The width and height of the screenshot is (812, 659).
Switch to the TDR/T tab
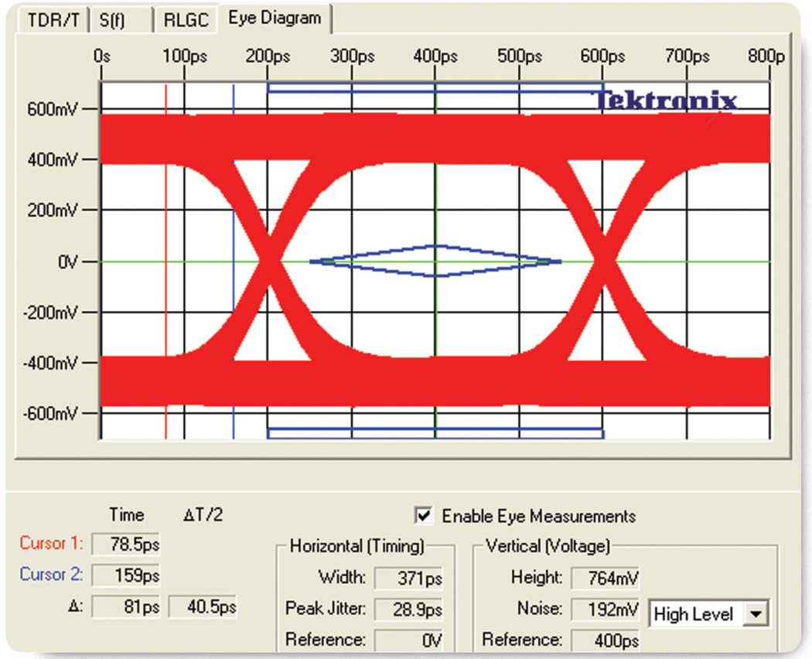[x=53, y=20]
